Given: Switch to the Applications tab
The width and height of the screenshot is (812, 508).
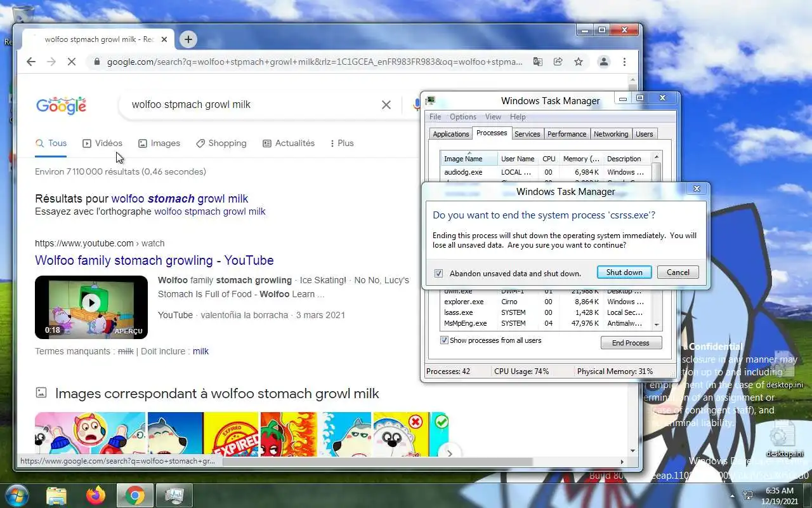Looking at the screenshot, I should coord(450,134).
